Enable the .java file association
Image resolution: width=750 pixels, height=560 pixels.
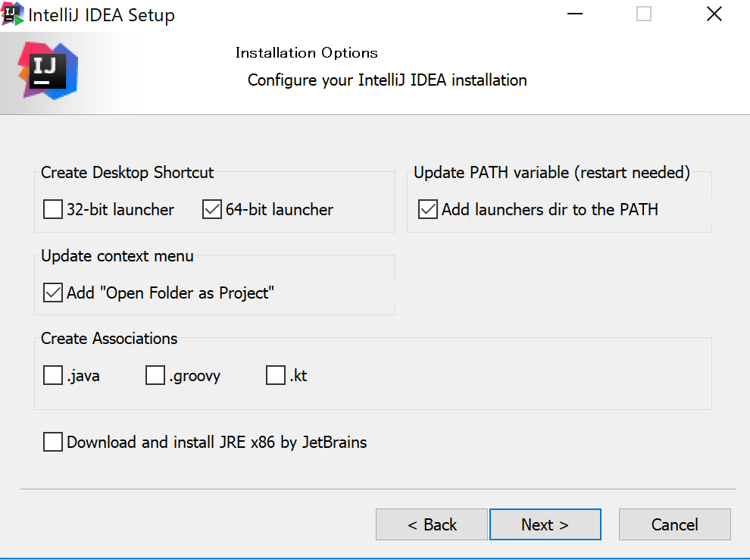(x=52, y=375)
